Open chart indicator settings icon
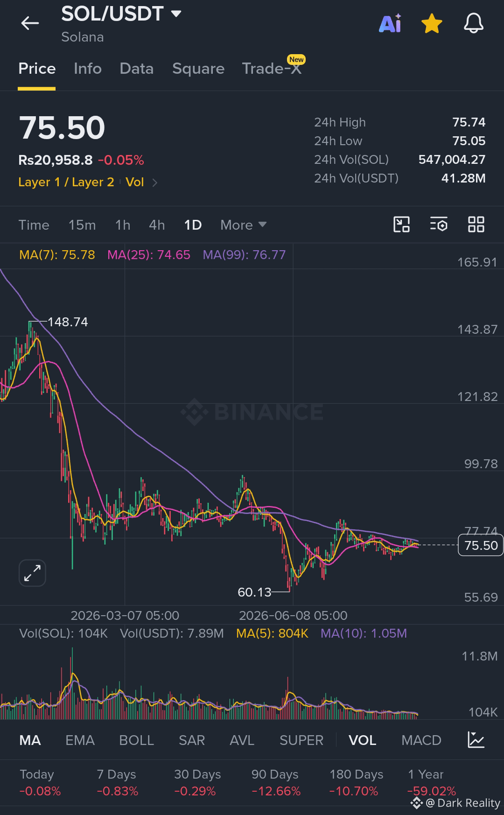 click(439, 225)
